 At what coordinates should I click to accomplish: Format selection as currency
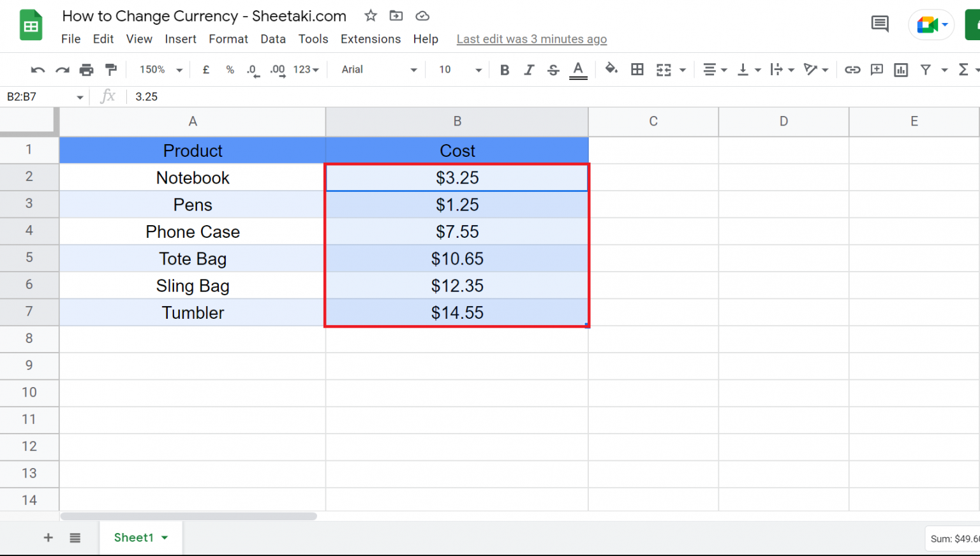205,69
